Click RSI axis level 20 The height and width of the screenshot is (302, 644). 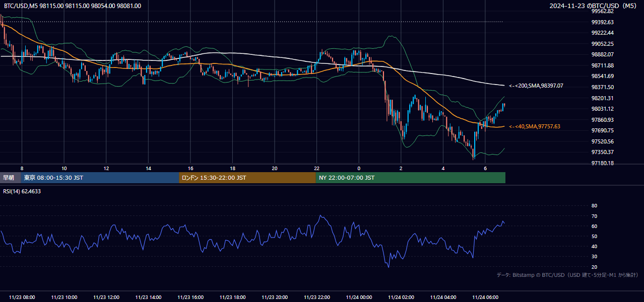594,267
